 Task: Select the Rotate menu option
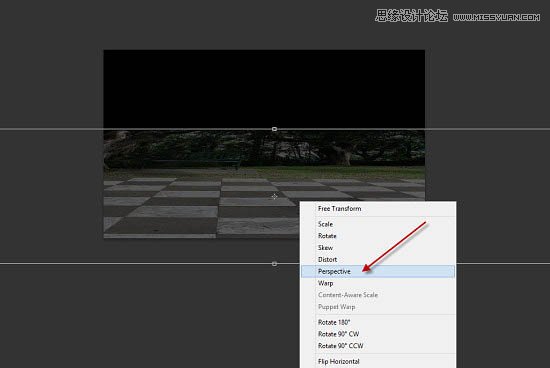click(x=378, y=236)
